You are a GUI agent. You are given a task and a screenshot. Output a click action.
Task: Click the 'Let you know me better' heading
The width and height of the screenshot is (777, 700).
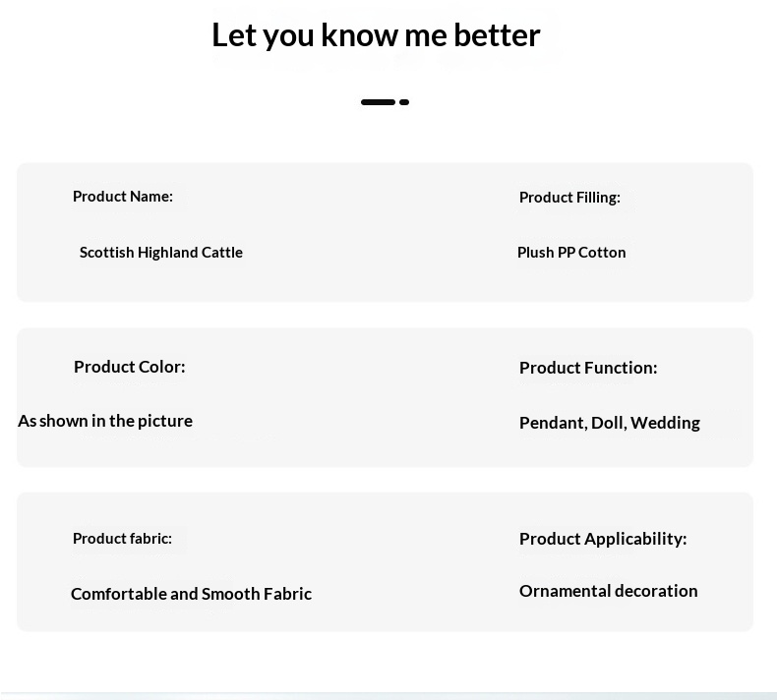tap(376, 35)
